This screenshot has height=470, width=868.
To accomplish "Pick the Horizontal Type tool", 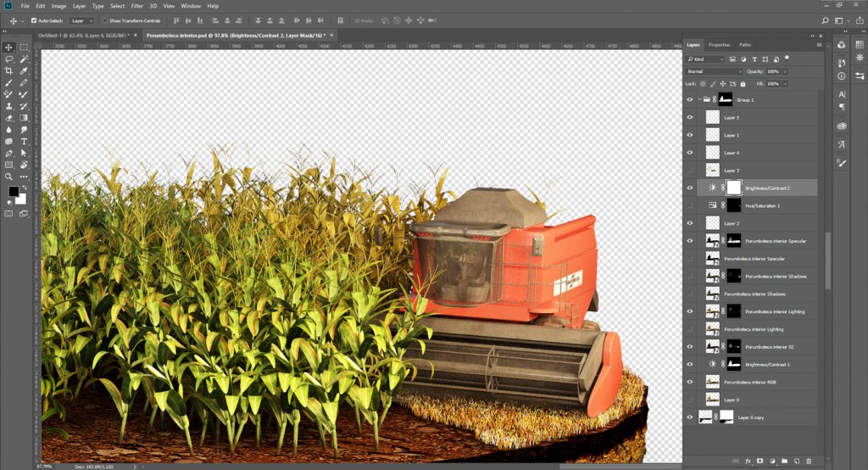I will click(x=24, y=141).
